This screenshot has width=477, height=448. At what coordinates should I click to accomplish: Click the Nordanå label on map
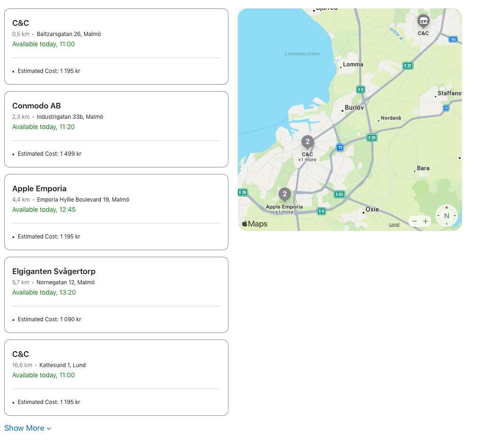pos(391,118)
